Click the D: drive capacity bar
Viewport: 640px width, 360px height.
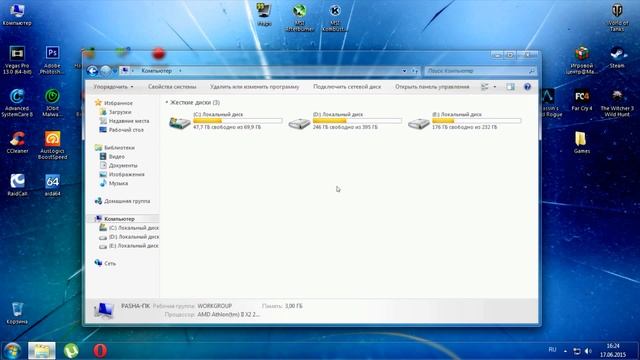tap(357, 121)
